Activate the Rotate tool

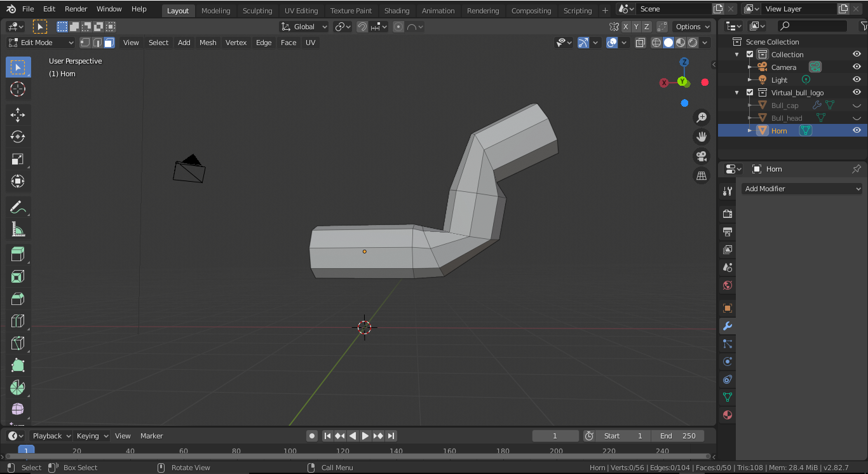[18, 137]
